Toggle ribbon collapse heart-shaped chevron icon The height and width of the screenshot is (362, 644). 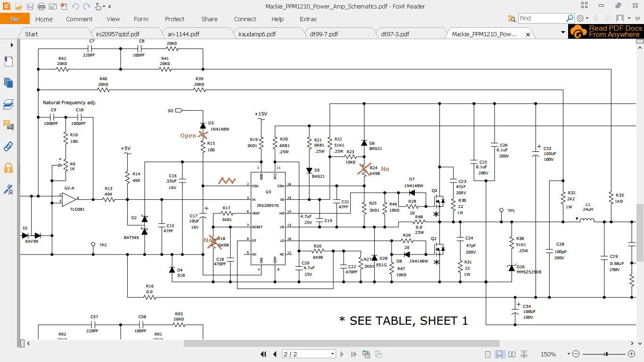pos(637,18)
